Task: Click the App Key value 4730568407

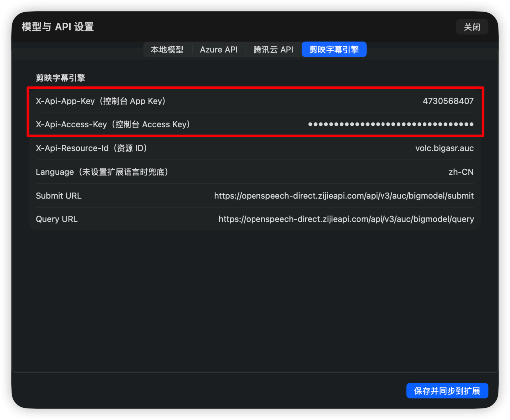Action: click(x=448, y=101)
